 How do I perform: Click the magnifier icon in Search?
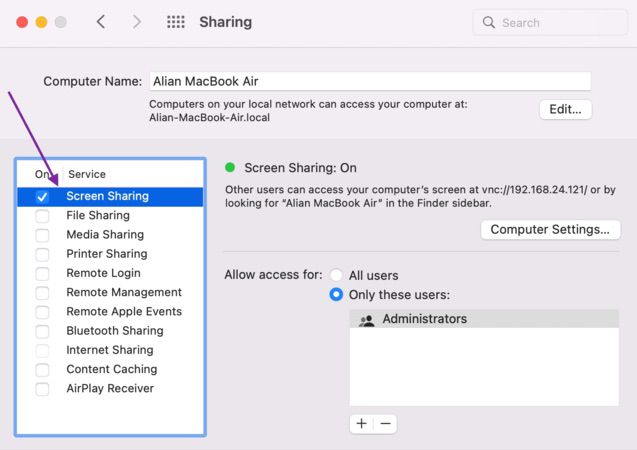(489, 22)
